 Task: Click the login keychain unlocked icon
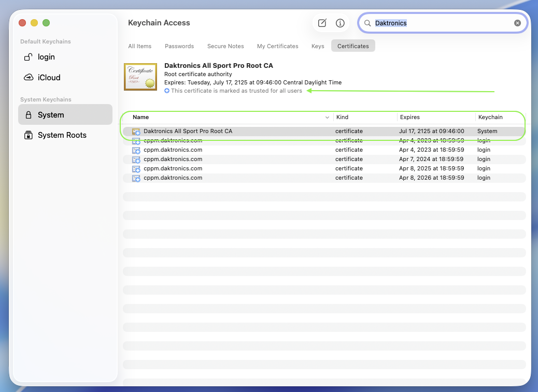[x=29, y=57]
